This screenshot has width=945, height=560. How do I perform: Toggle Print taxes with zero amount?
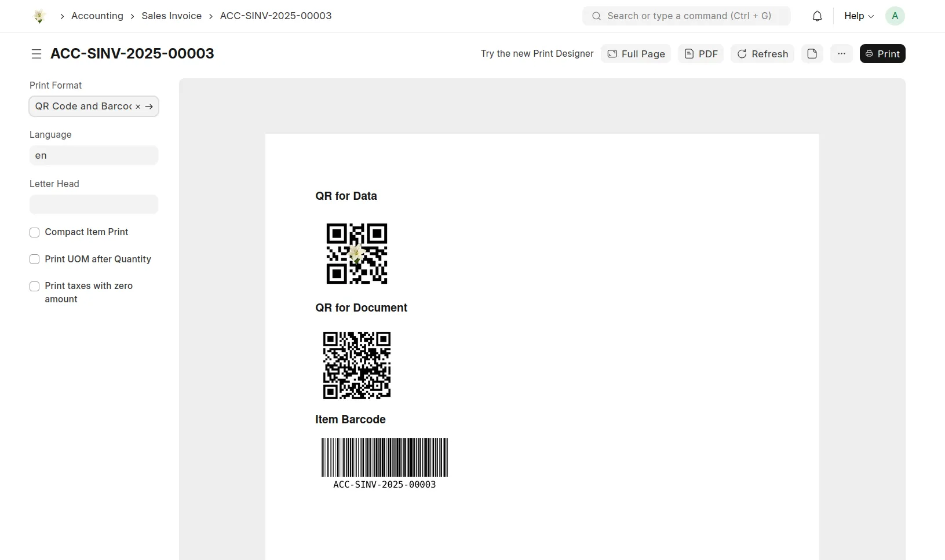(x=35, y=286)
